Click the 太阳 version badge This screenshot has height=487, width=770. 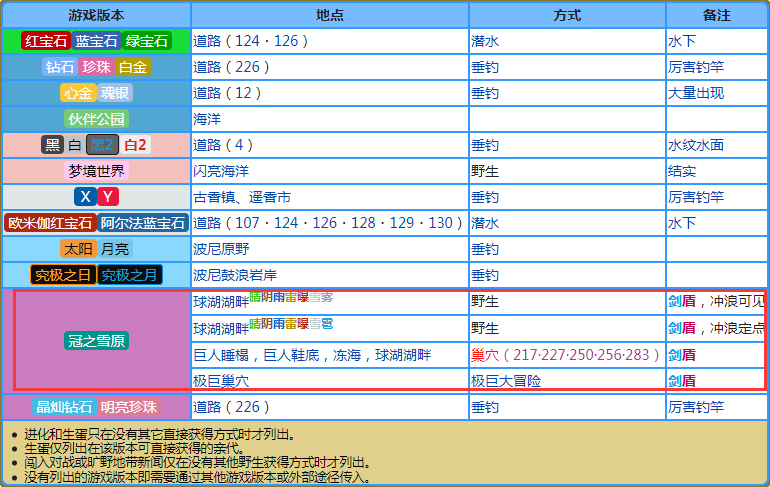(x=78, y=249)
